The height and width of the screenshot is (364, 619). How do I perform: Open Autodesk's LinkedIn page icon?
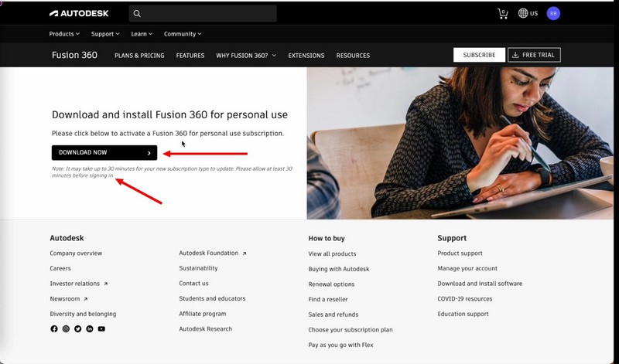pos(90,329)
